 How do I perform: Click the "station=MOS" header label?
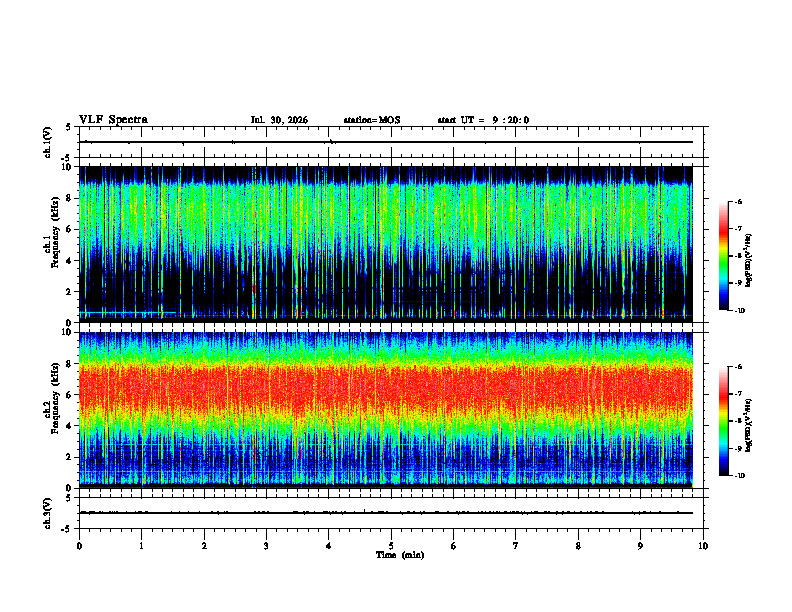372,120
